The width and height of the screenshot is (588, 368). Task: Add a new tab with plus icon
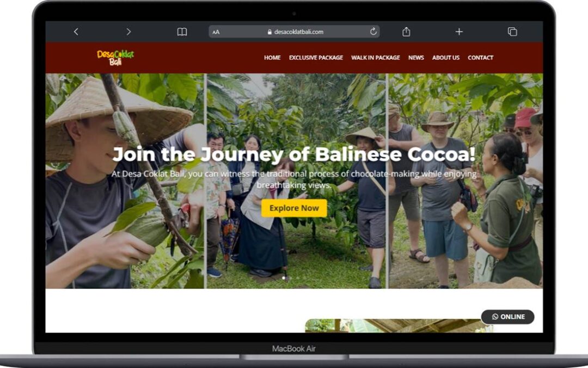tap(459, 32)
